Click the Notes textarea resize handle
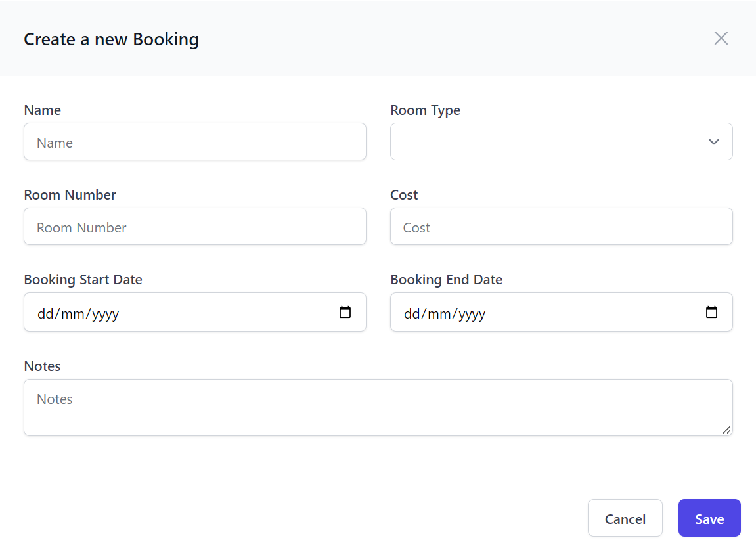Screen dimensions: 756x551 click(726, 430)
